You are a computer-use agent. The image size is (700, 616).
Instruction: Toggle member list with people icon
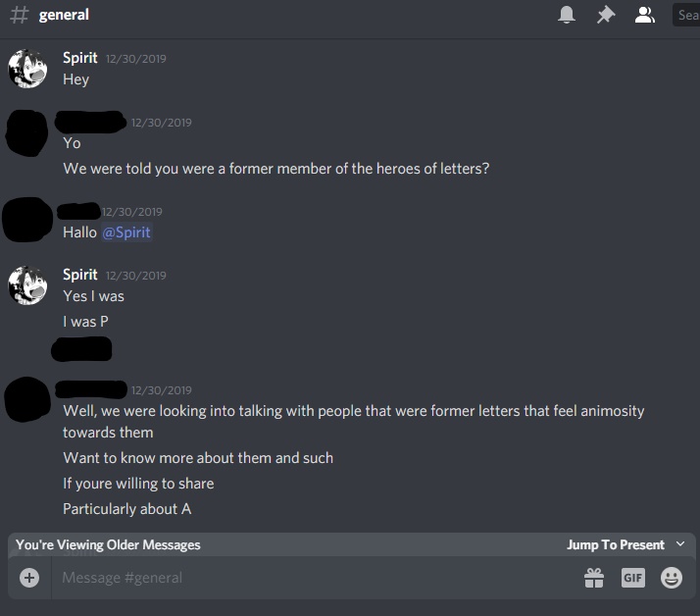coord(645,15)
